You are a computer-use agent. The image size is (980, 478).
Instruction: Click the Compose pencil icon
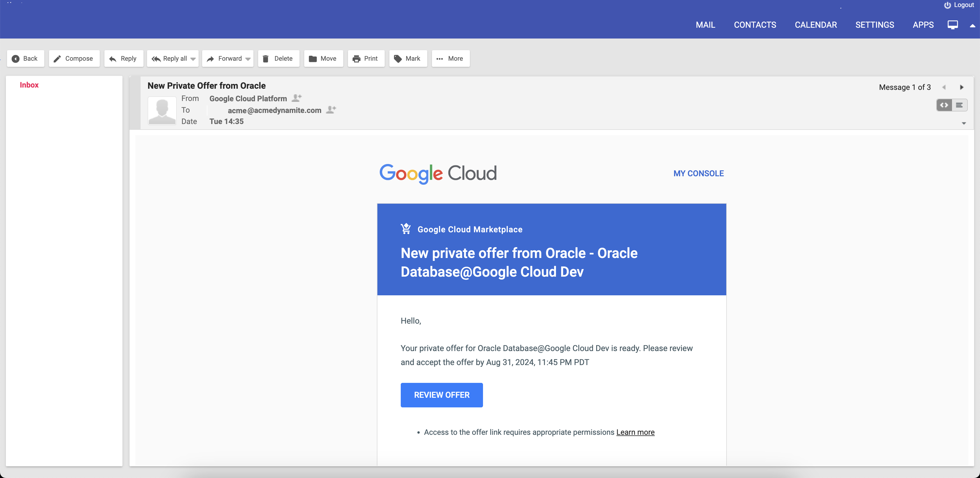57,58
